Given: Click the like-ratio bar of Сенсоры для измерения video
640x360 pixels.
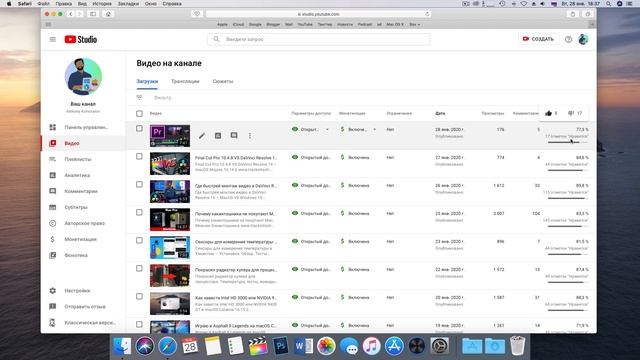Looking at the screenshot, I should point(567,254).
